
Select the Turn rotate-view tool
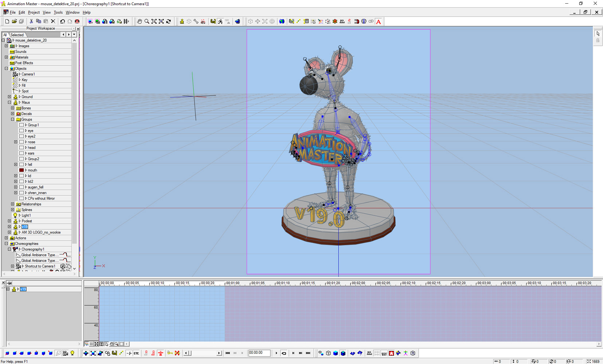169,21
